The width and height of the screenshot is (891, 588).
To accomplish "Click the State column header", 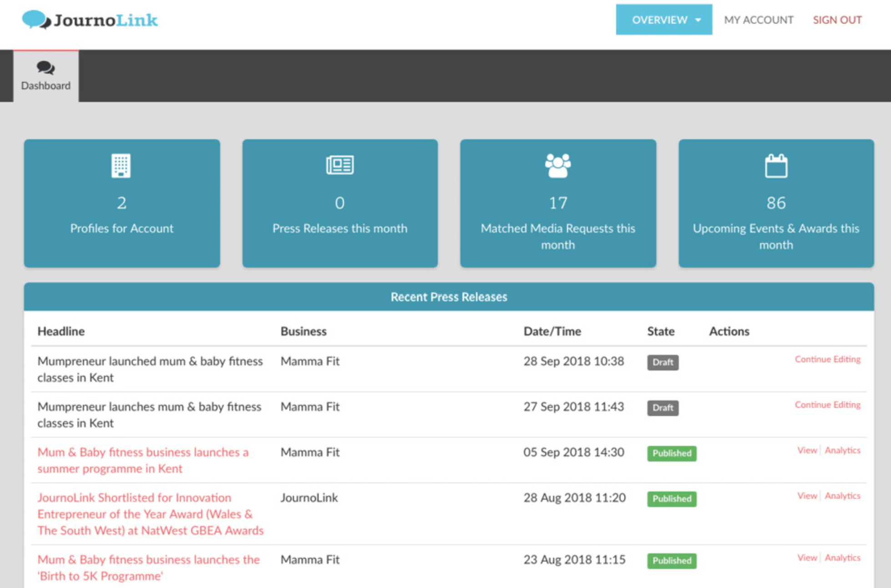I will point(661,331).
